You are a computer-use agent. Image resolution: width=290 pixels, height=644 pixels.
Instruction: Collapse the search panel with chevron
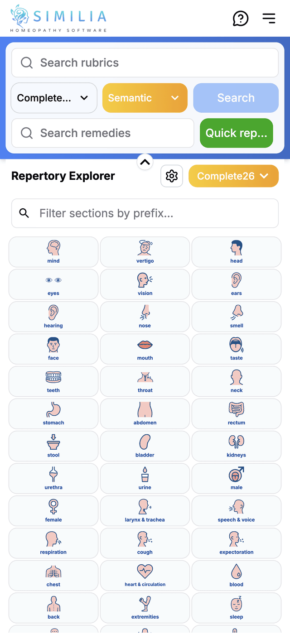click(145, 162)
